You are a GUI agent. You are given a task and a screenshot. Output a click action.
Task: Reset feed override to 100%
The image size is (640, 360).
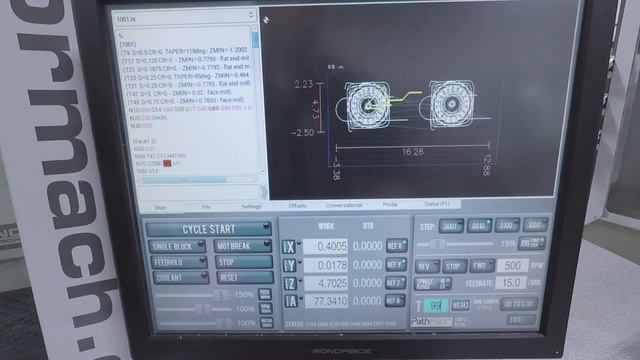coord(264,294)
